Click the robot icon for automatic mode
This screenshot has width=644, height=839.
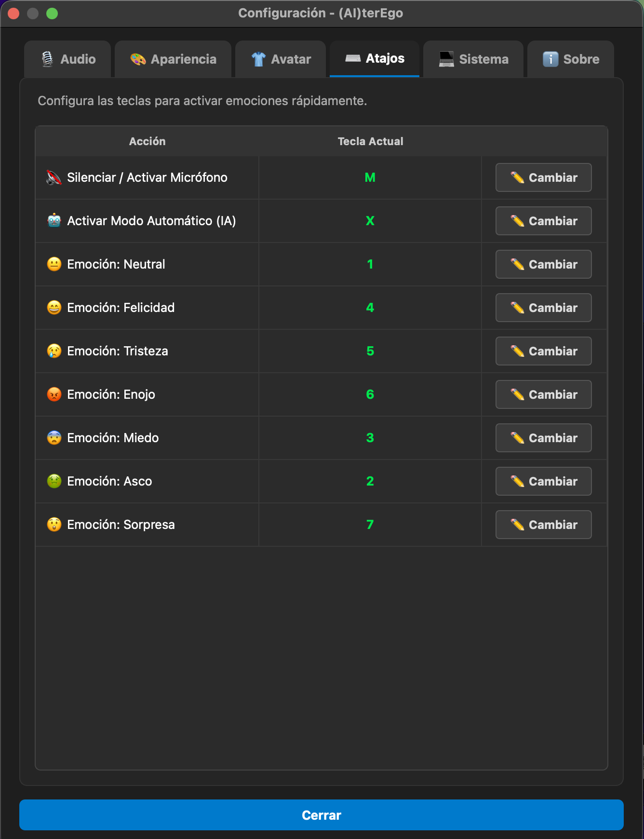pos(54,221)
